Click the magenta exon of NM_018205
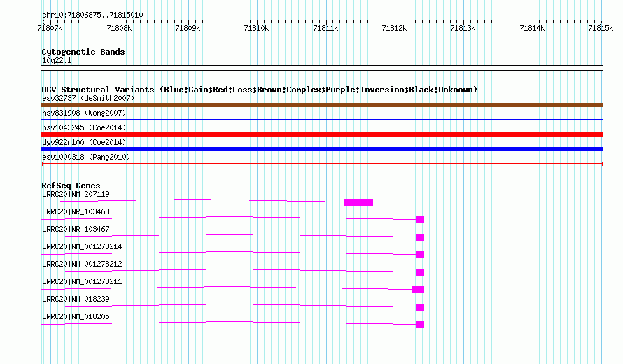Screen dimensions: 623x364 tap(421, 325)
